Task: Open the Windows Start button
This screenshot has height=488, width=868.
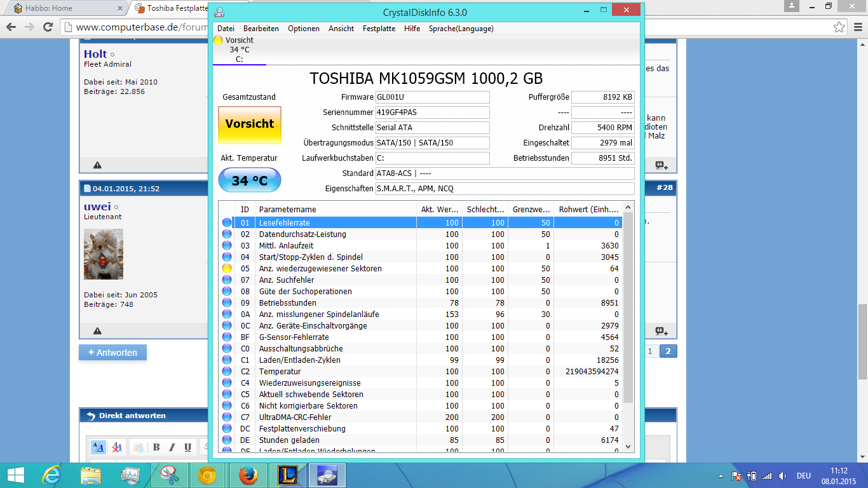Action: pyautogui.click(x=16, y=475)
